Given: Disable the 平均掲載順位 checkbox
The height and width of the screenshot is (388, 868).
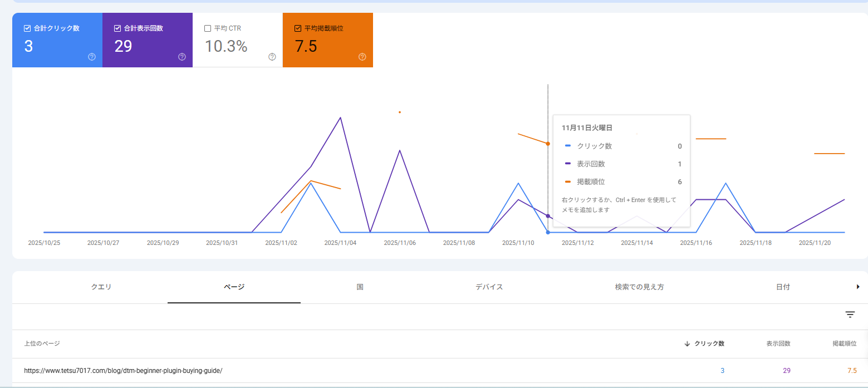Looking at the screenshot, I should tap(298, 28).
